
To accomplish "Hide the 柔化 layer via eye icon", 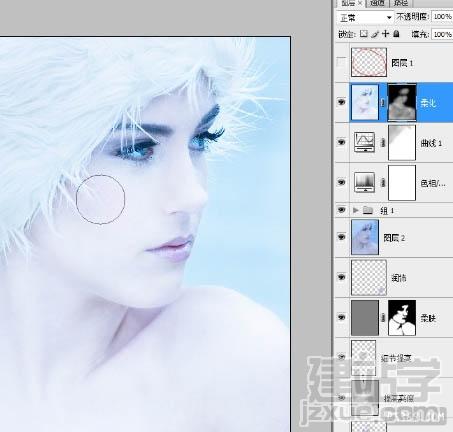I will (x=341, y=102).
